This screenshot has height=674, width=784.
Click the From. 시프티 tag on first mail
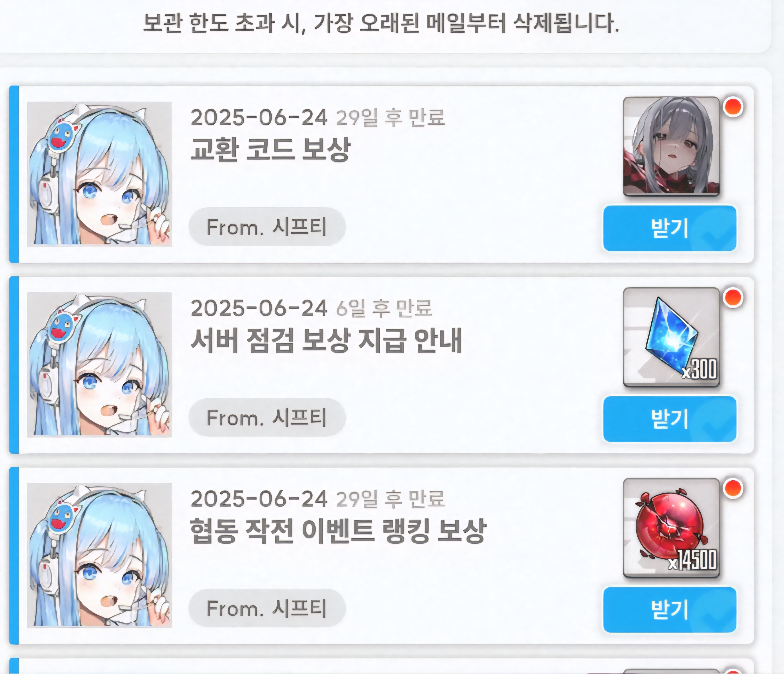click(x=267, y=227)
